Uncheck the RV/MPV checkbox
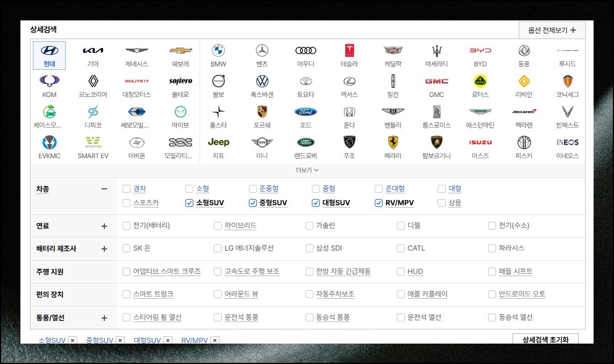This screenshot has width=614, height=364. [379, 203]
